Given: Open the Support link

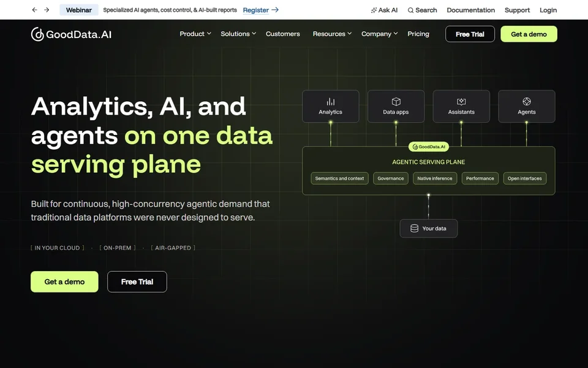Looking at the screenshot, I should tap(517, 10).
